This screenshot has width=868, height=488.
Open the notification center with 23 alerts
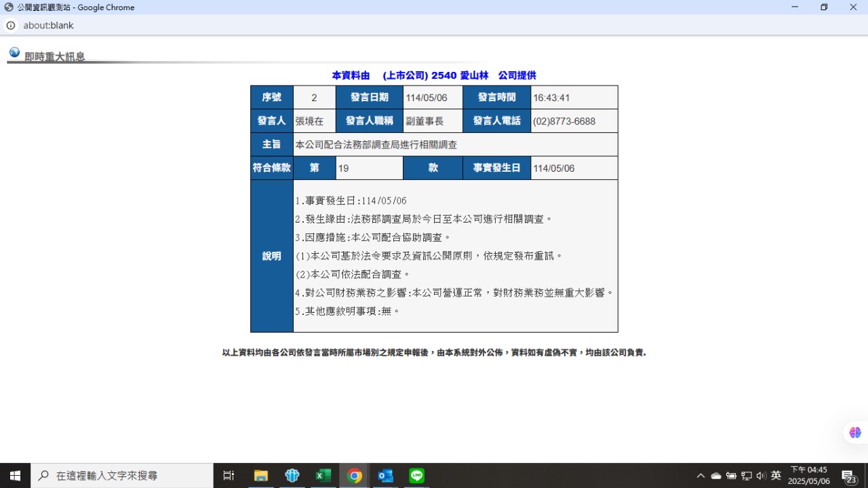848,476
